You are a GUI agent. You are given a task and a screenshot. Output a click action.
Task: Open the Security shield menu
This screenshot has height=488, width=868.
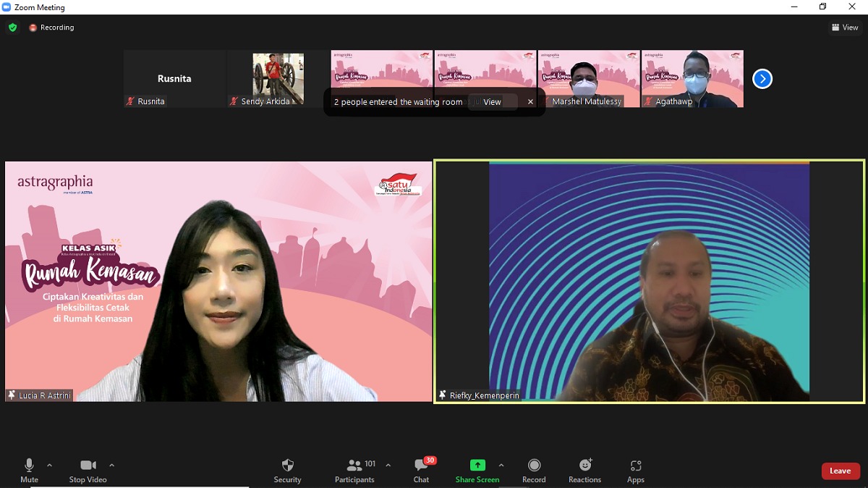point(287,470)
